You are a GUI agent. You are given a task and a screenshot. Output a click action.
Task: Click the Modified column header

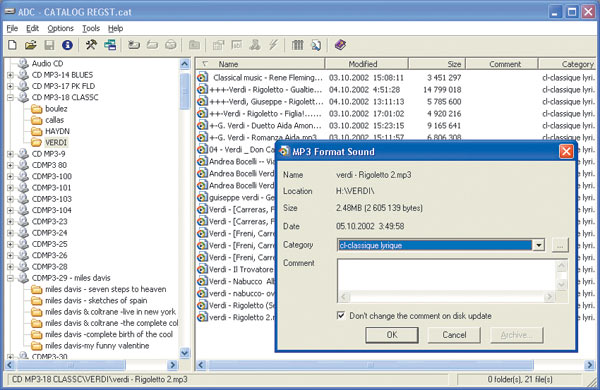(x=367, y=64)
